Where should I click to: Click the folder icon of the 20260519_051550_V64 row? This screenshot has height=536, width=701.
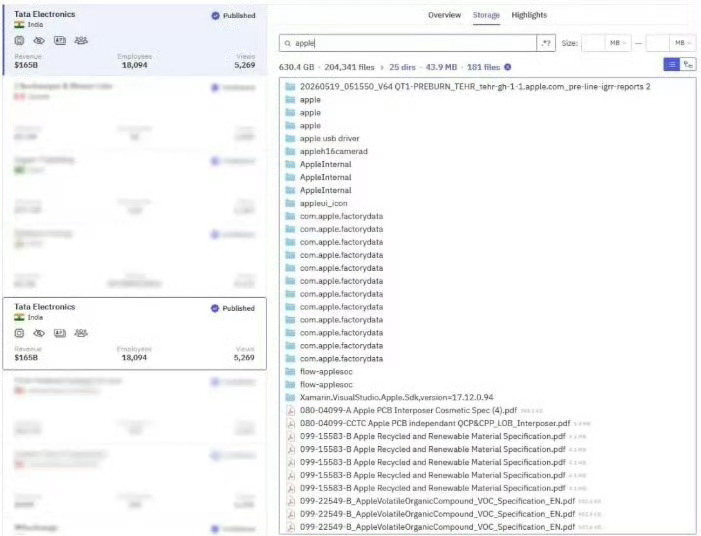point(291,87)
